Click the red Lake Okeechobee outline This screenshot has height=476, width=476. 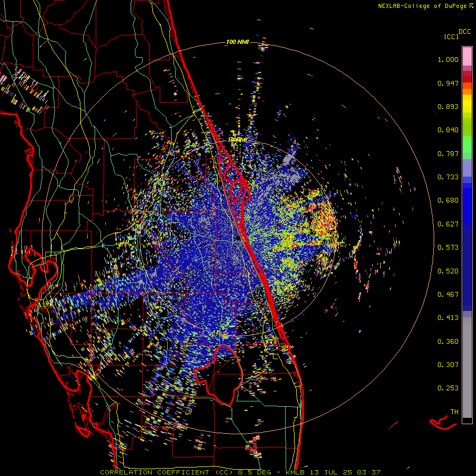coord(218,375)
